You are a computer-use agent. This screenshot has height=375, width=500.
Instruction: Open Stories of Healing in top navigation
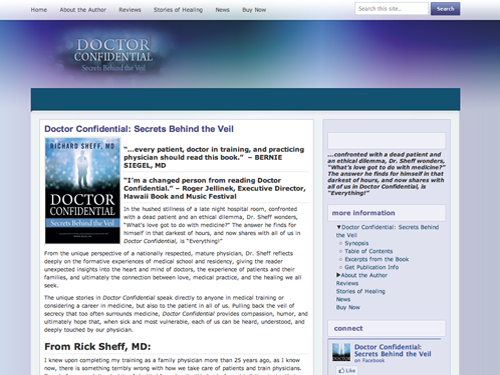click(x=178, y=10)
